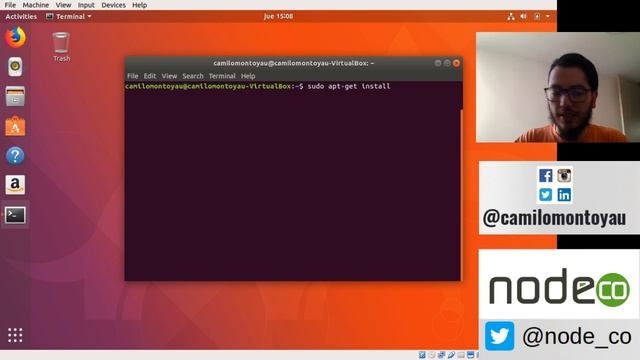640x360 pixels.
Task: Open the Files manager from the dock
Action: [x=15, y=96]
